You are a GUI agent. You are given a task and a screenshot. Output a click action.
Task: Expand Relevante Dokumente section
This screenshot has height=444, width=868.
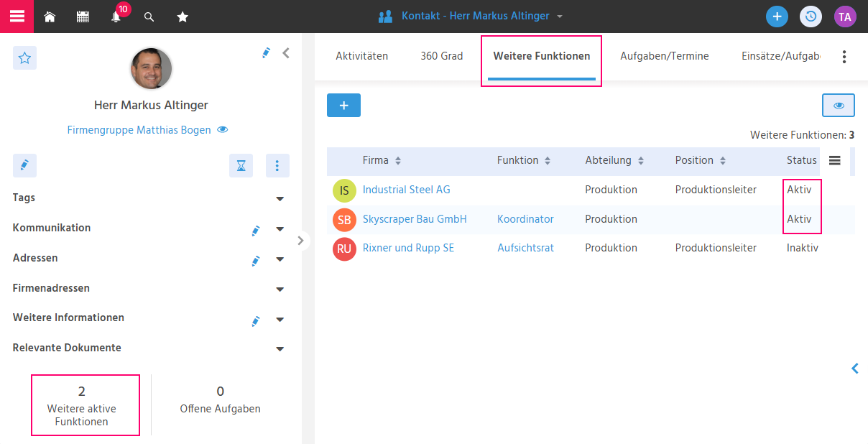click(280, 350)
